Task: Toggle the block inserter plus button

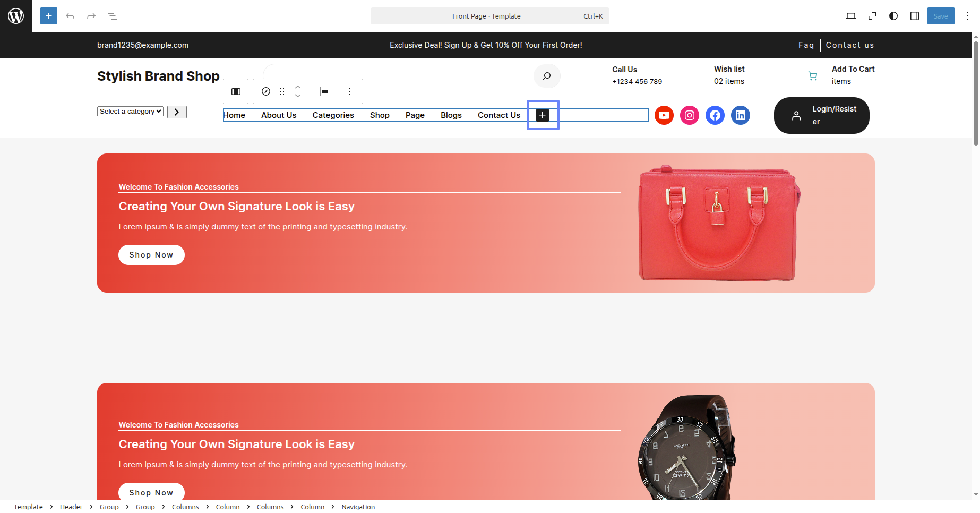Action: (x=49, y=16)
